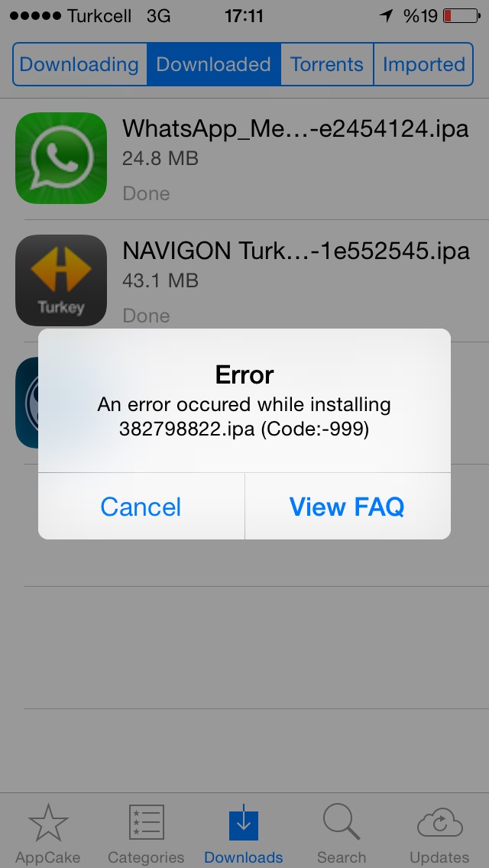
Task: Switch to the Torrents segment
Action: 327,64
